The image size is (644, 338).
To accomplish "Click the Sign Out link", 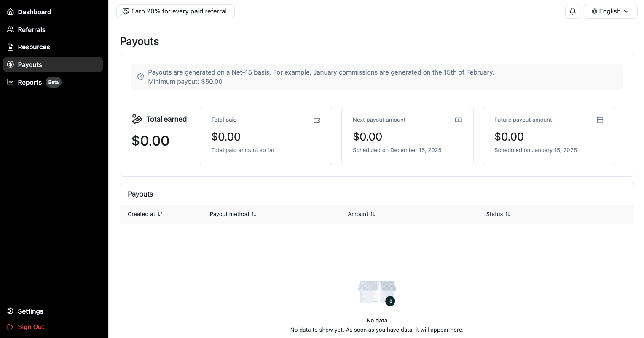I will pos(31,327).
